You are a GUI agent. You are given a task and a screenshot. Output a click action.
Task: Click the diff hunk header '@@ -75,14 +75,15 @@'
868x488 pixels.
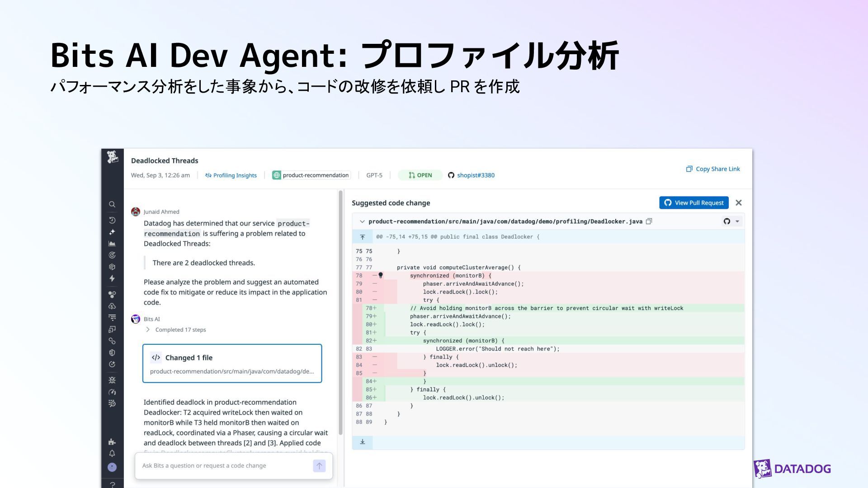[x=458, y=237]
